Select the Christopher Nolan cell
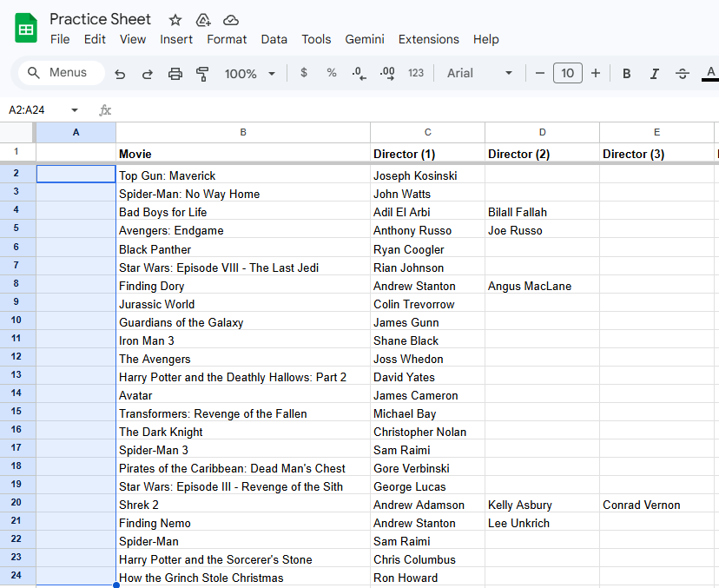This screenshot has width=719, height=588. click(428, 431)
